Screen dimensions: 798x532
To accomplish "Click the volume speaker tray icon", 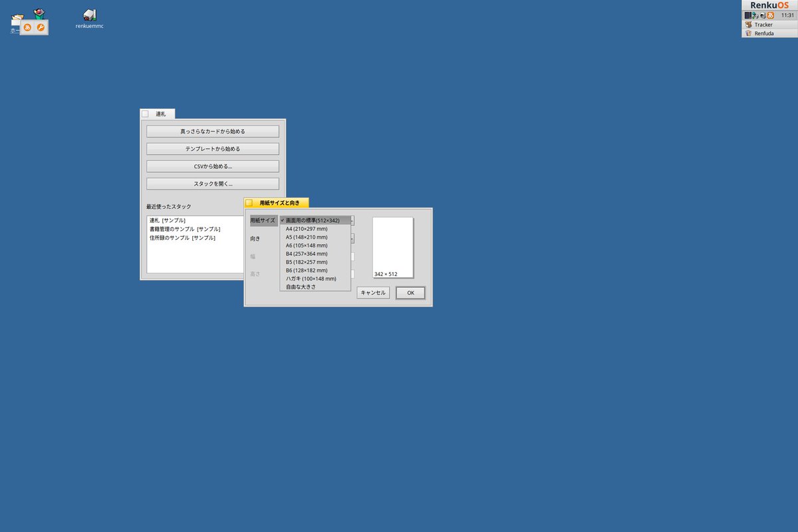I will click(763, 15).
